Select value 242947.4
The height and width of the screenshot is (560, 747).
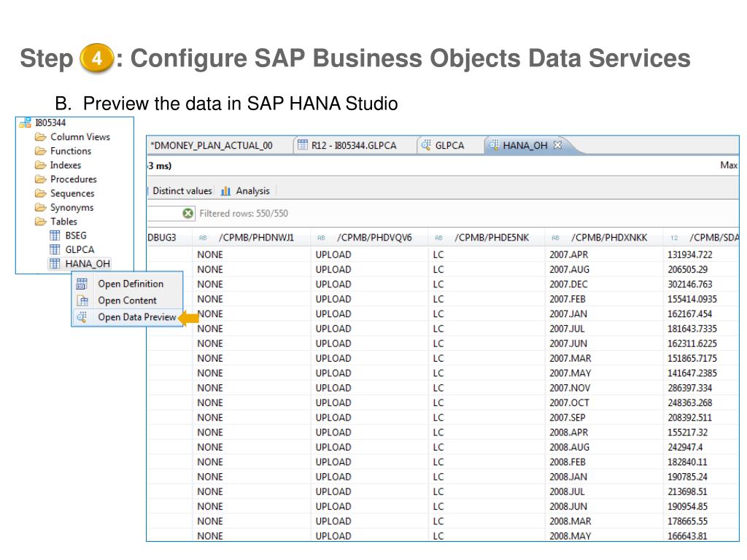click(x=685, y=447)
